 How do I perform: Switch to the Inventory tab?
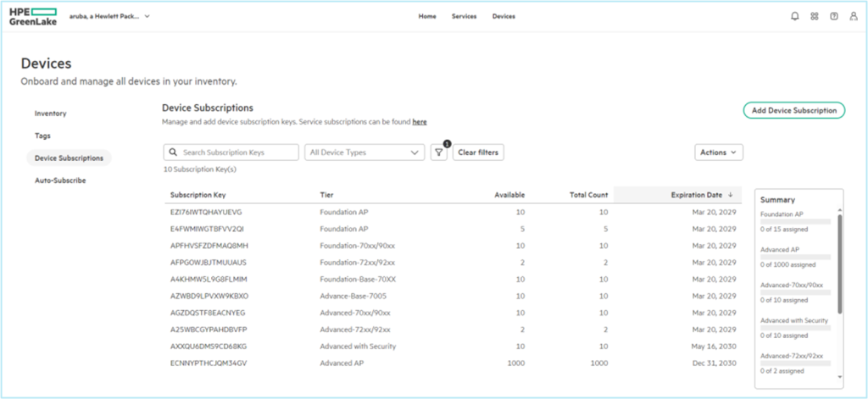[50, 114]
